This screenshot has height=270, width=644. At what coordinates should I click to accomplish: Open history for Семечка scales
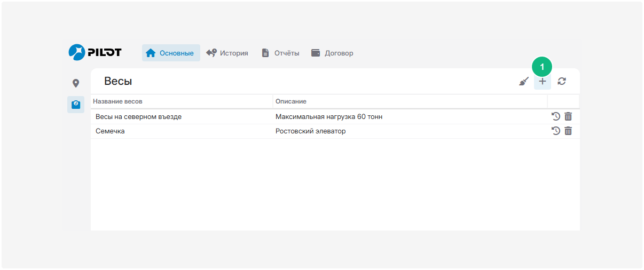tap(555, 131)
